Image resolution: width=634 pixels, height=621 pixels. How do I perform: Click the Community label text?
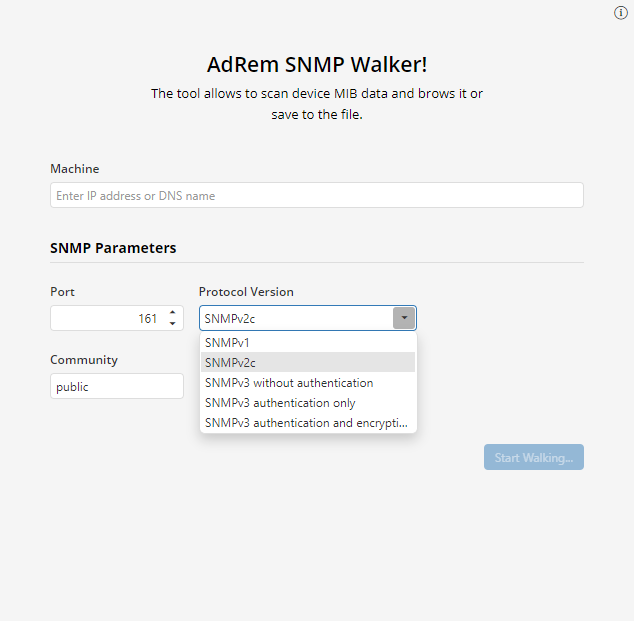[x=84, y=360]
